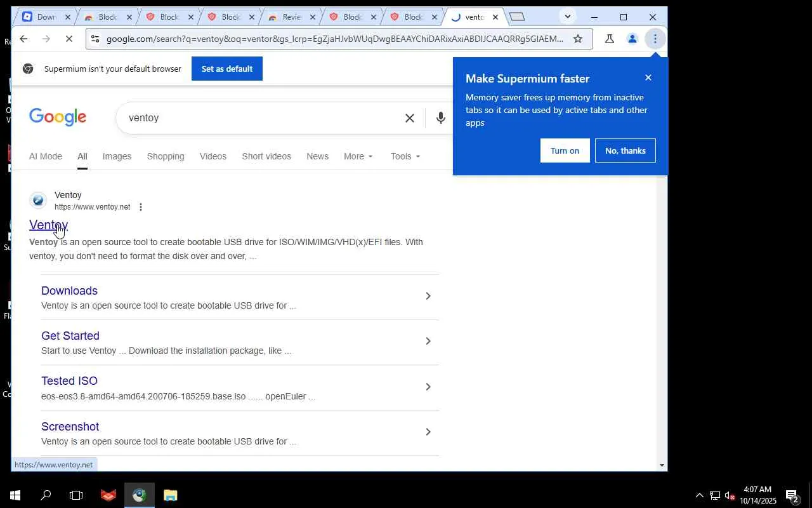Click the Supermium taskbar icon
Screen dimensions: 812x508
[140, 495]
